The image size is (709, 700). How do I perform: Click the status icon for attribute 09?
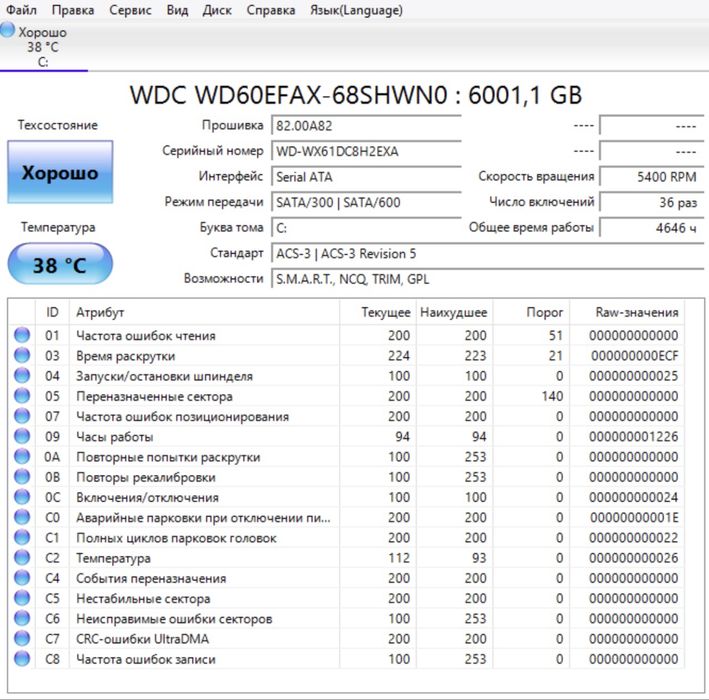coord(22,436)
